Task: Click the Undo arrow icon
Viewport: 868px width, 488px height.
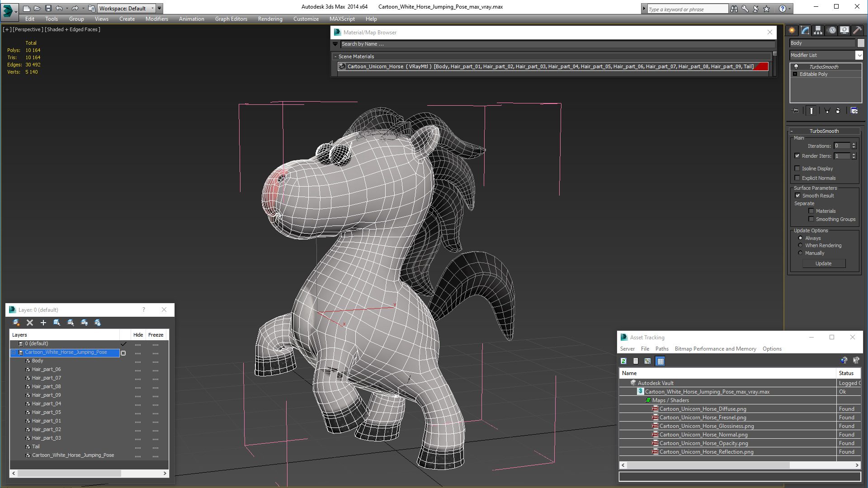Action: 59,8
